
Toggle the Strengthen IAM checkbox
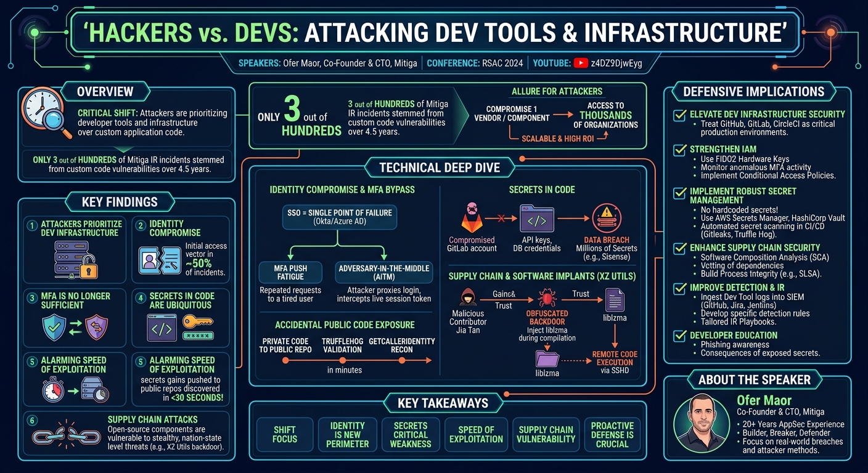coord(680,150)
